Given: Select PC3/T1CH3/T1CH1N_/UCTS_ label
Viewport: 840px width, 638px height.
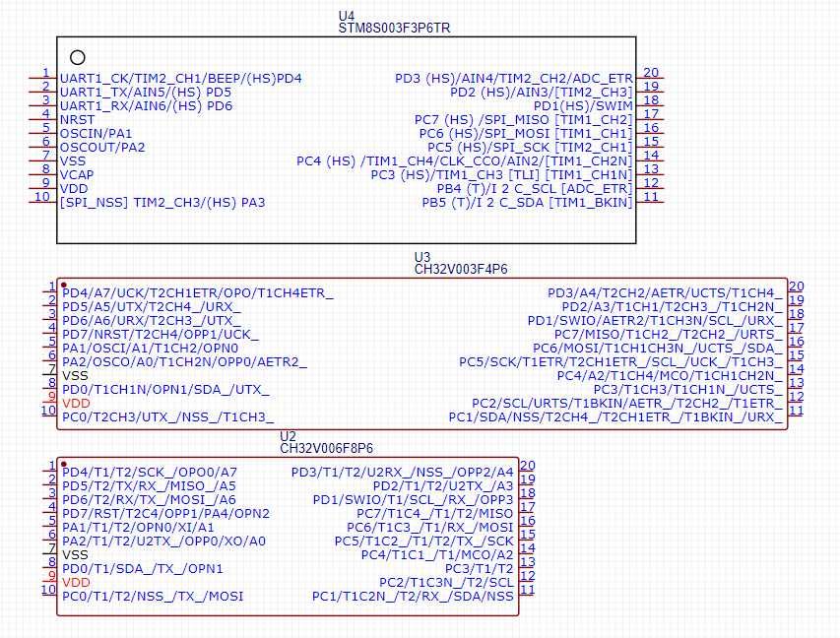Looking at the screenshot, I should [688, 390].
